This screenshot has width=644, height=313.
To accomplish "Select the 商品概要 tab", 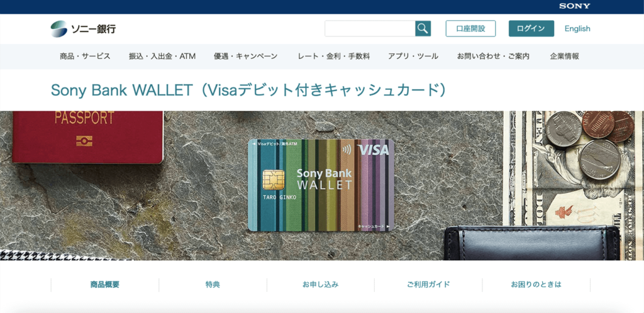I will click(x=105, y=284).
